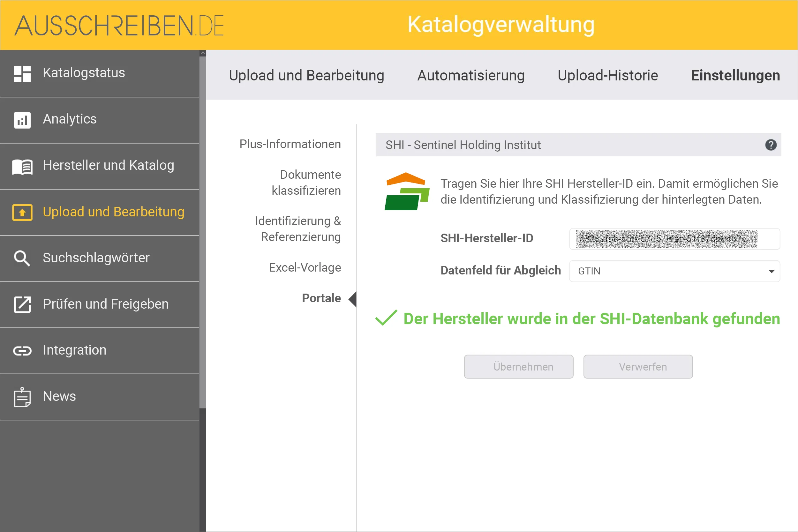Viewport: 798px width, 532px height.
Task: Switch to the Upload-Historie tab
Action: tap(608, 75)
